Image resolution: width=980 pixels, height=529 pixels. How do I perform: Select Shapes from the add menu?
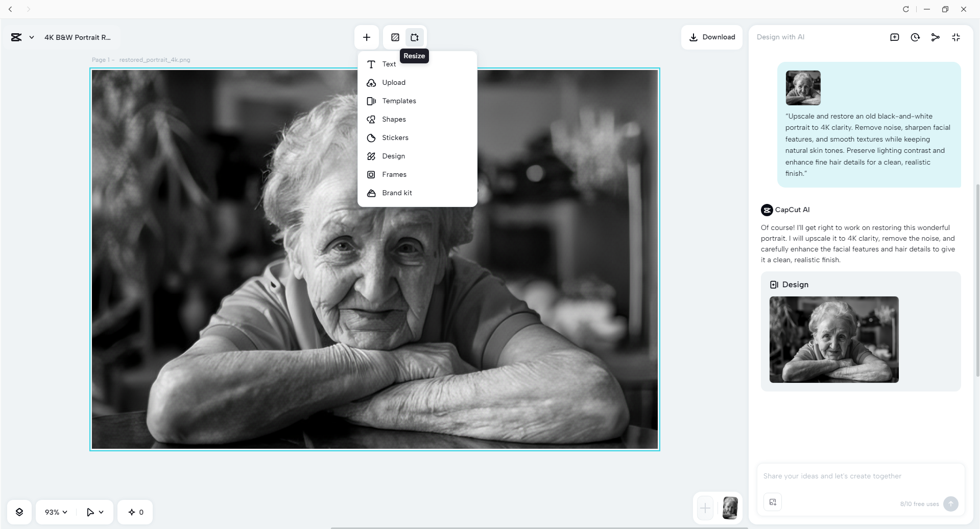point(417,119)
